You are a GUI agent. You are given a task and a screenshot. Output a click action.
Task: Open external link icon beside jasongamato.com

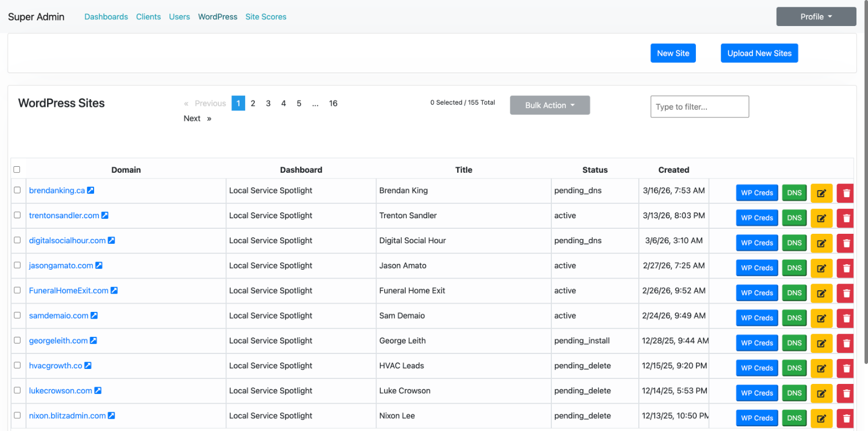pyautogui.click(x=99, y=265)
